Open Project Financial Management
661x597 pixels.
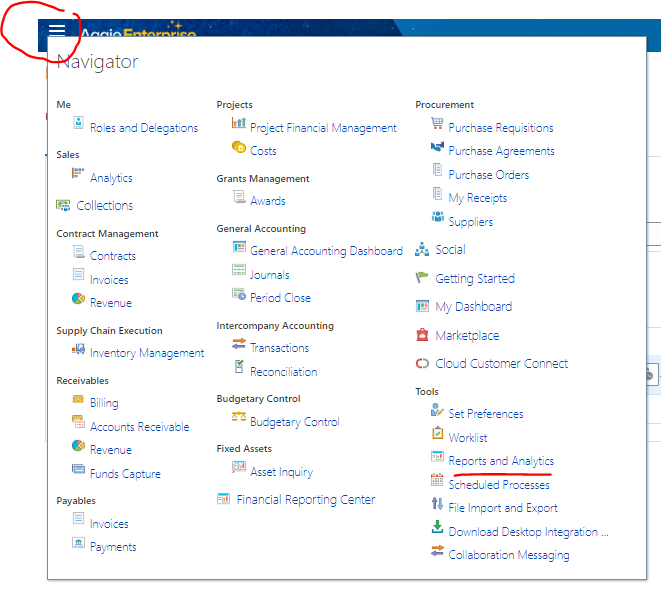(x=323, y=128)
